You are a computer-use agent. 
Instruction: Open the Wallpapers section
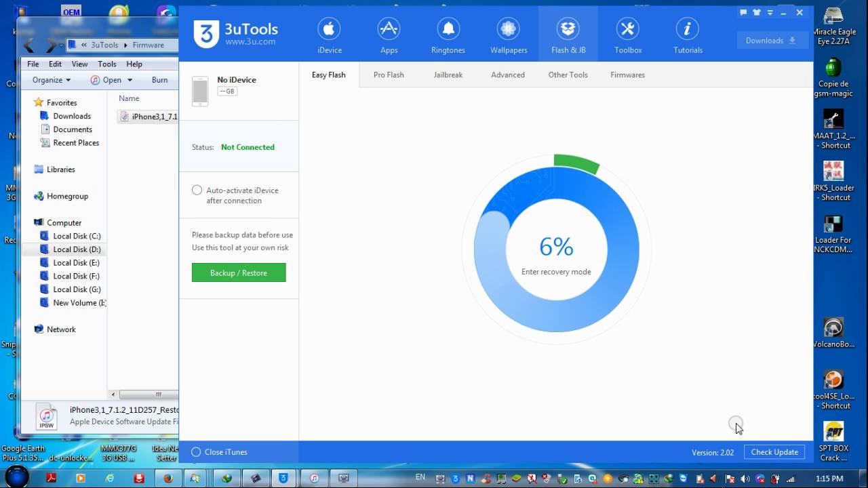[x=509, y=35]
